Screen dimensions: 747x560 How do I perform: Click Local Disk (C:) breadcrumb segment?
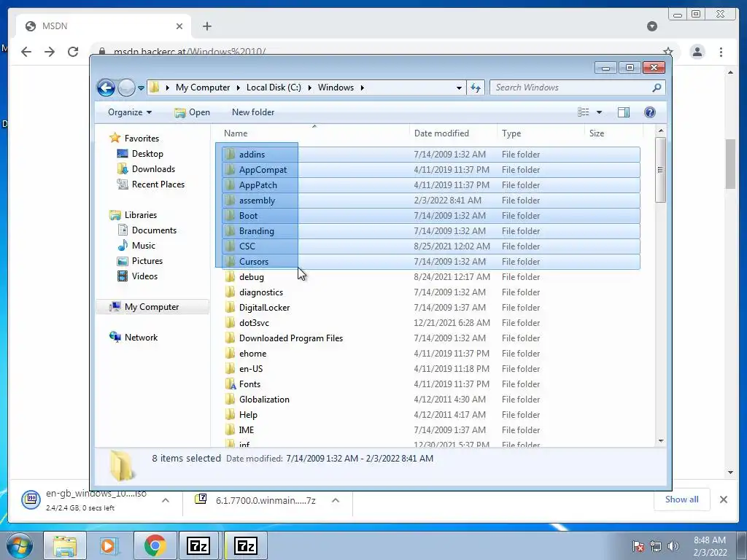(x=274, y=87)
